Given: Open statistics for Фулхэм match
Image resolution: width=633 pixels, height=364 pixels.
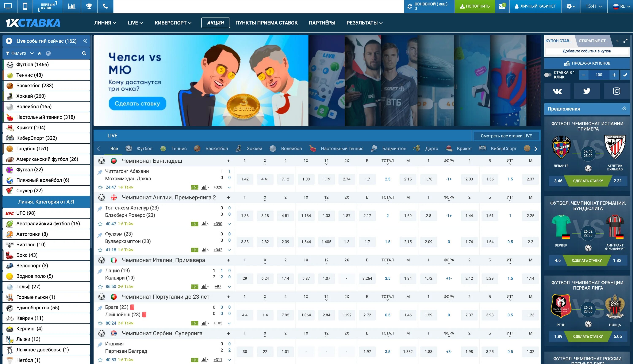Looking at the screenshot, I should pos(205,250).
